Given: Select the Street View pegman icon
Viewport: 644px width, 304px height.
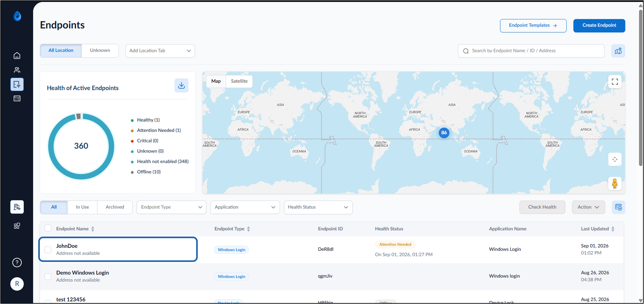Looking at the screenshot, I should [615, 184].
